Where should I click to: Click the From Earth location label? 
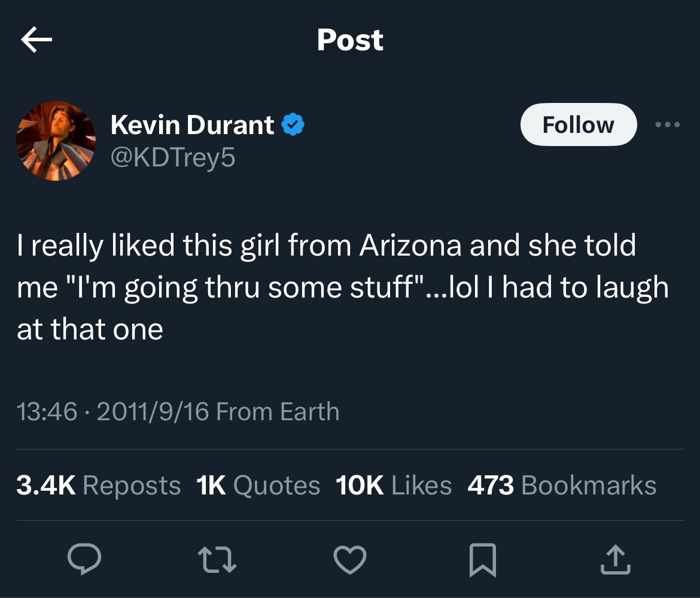pos(278,411)
